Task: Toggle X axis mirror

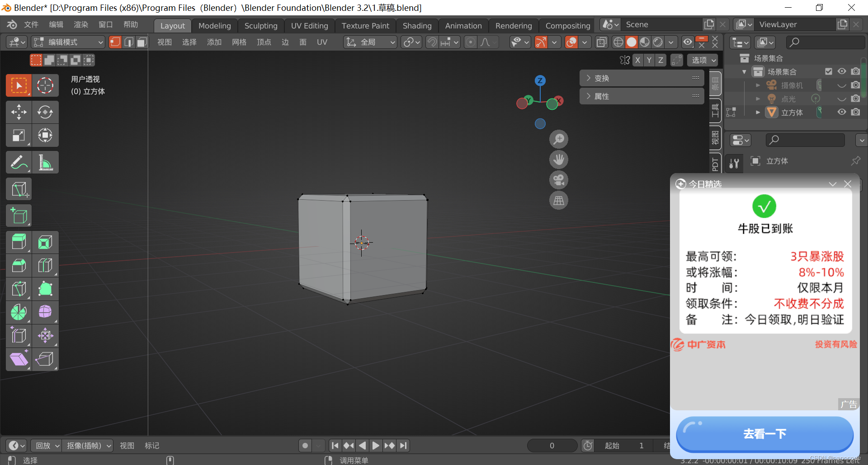Action: 637,60
